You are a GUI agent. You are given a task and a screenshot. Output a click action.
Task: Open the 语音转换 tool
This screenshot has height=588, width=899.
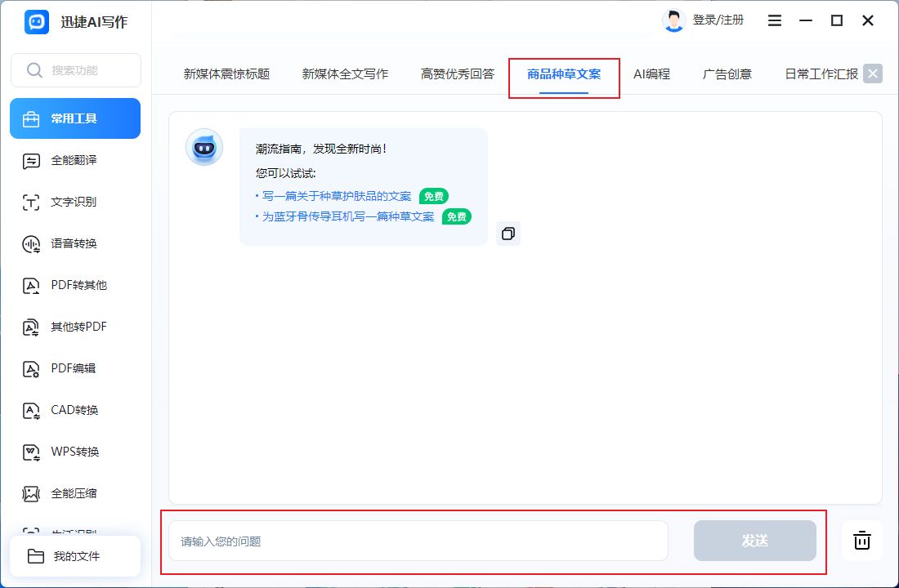point(75,243)
